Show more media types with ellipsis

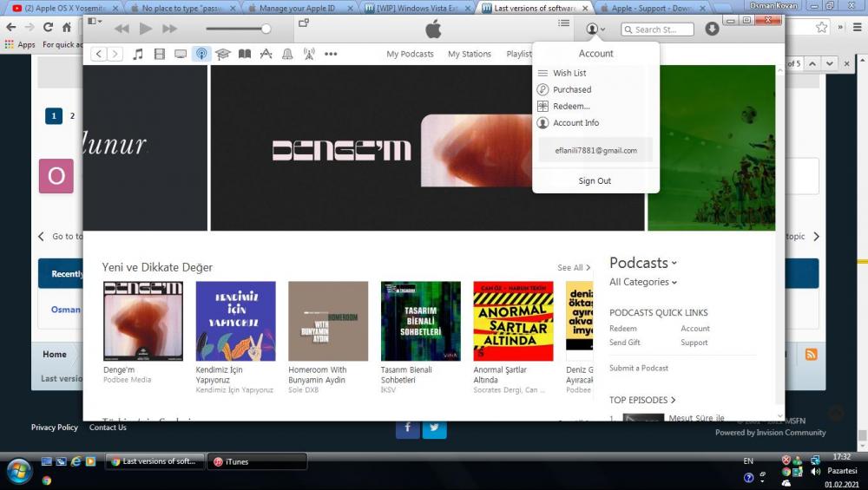pos(331,54)
